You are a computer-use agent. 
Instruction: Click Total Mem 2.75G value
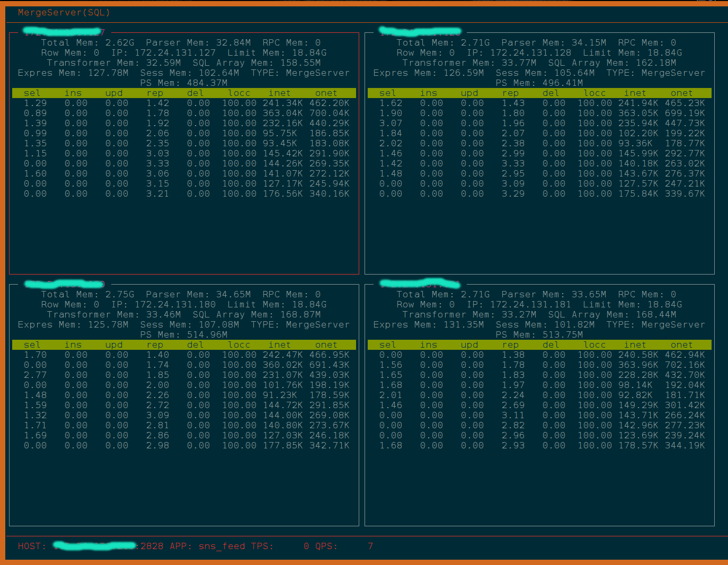(120, 294)
